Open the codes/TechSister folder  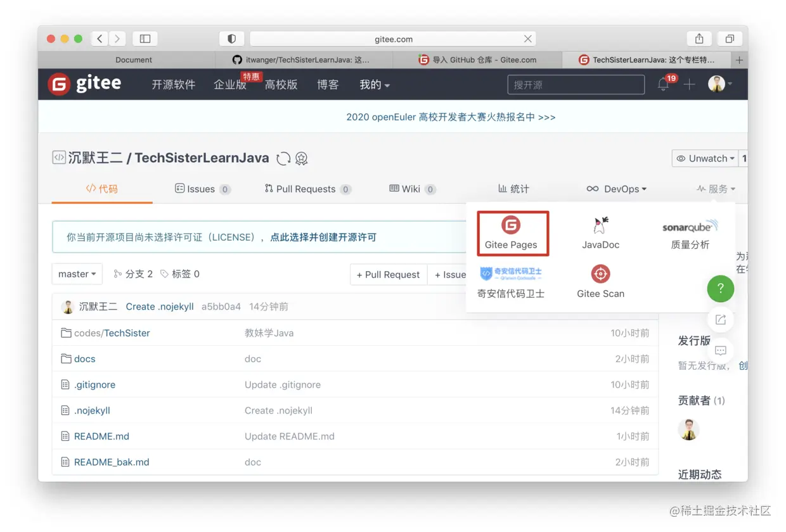pyautogui.click(x=112, y=333)
